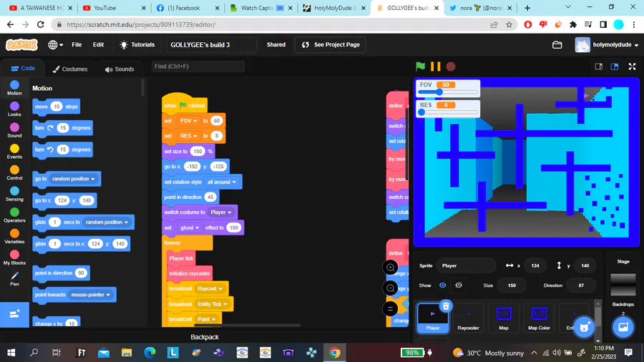Screen dimensions: 644x362
Task: Select the Control block category
Action: click(14, 173)
